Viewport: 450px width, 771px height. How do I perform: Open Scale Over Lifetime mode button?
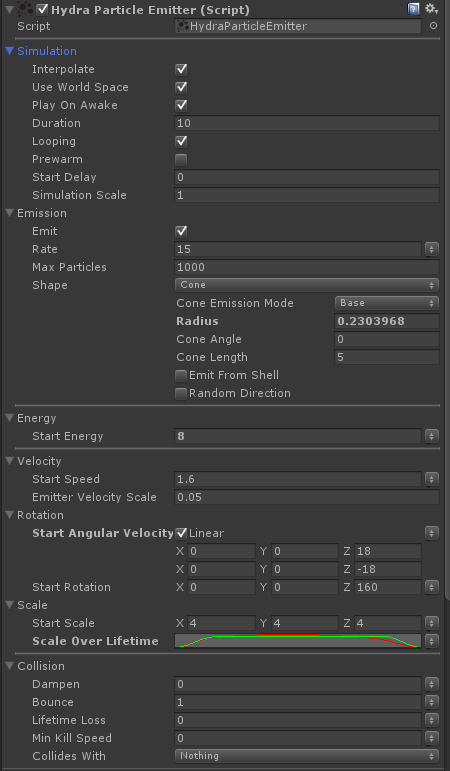[431, 641]
